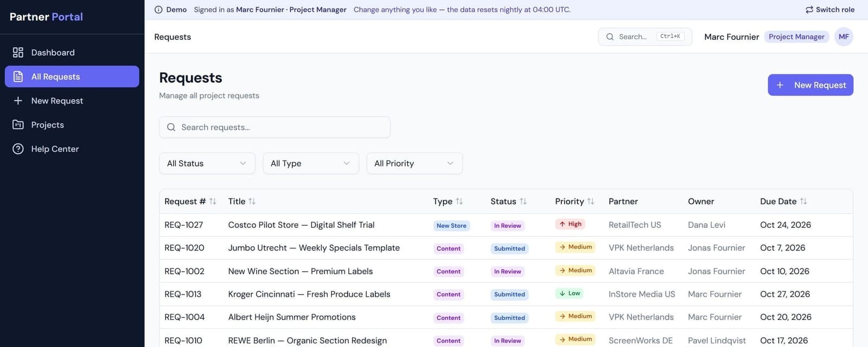Click the MF user avatar
The width and height of the screenshot is (868, 347).
[844, 37]
